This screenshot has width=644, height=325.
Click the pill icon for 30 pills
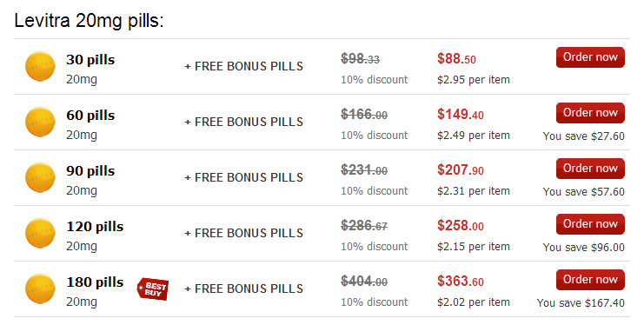(40, 66)
